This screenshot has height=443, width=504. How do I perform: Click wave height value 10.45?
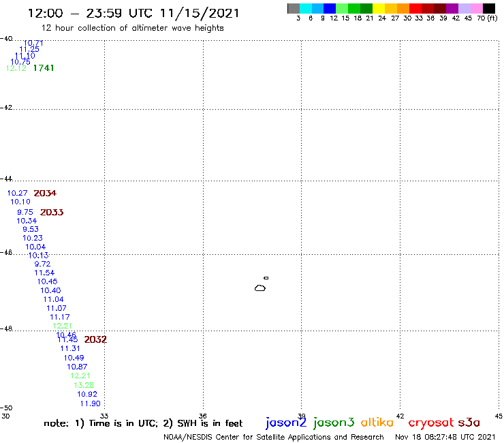[x=47, y=281]
